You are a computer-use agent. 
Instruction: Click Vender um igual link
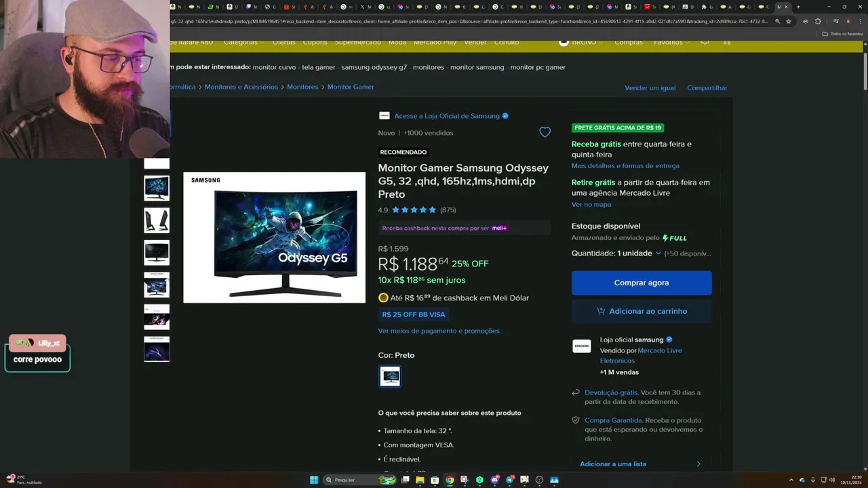(650, 88)
